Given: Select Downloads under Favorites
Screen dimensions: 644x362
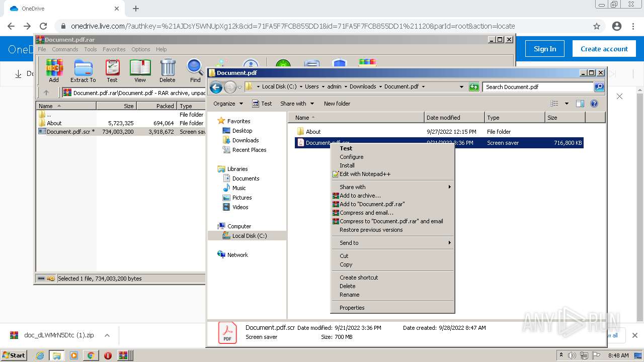Looking at the screenshot, I should pyautogui.click(x=246, y=140).
